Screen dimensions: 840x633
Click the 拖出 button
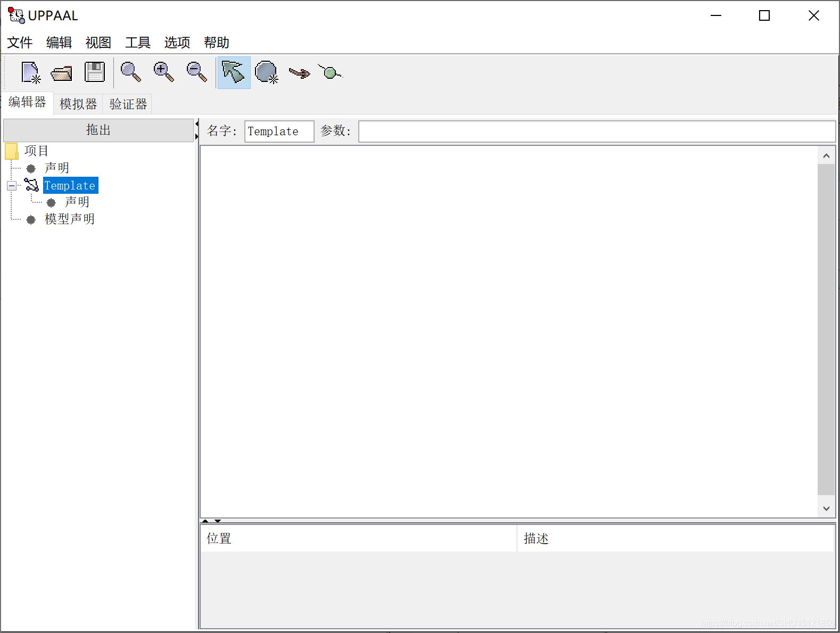pos(98,130)
